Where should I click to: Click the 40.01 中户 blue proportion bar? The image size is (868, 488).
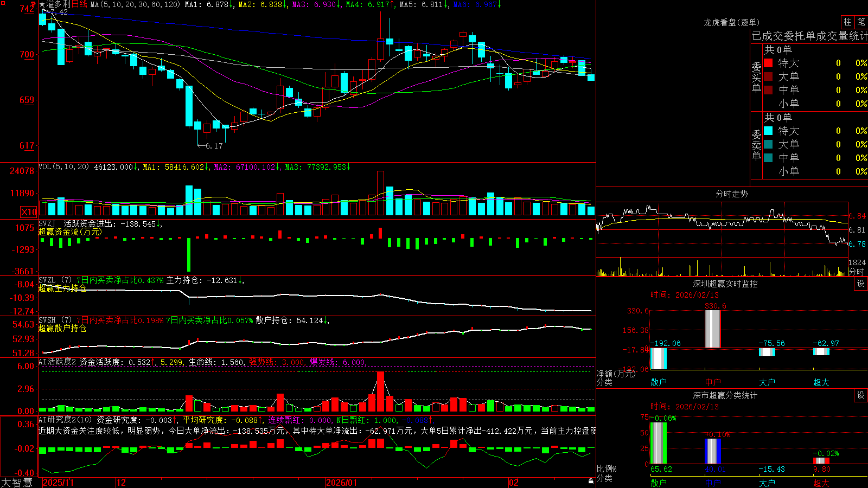713,451
